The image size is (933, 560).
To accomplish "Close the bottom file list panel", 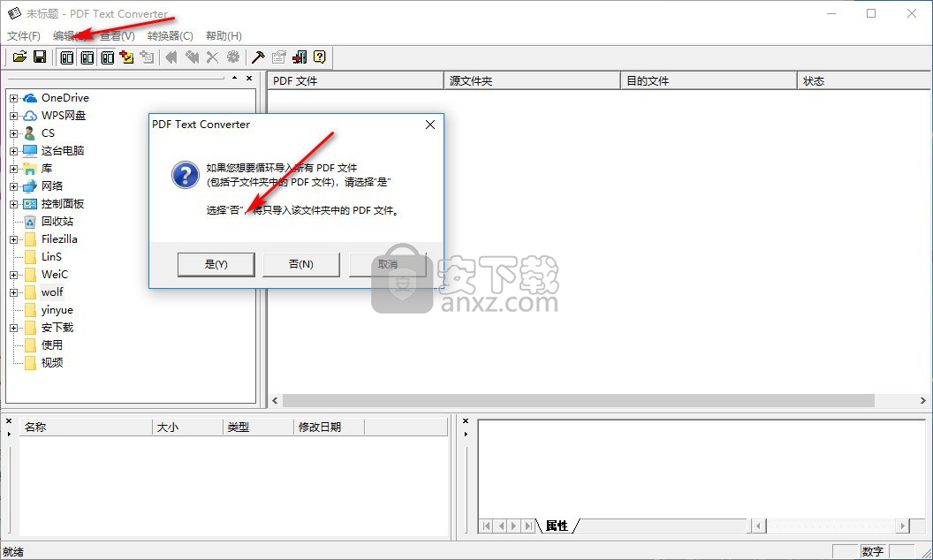I will point(9,421).
